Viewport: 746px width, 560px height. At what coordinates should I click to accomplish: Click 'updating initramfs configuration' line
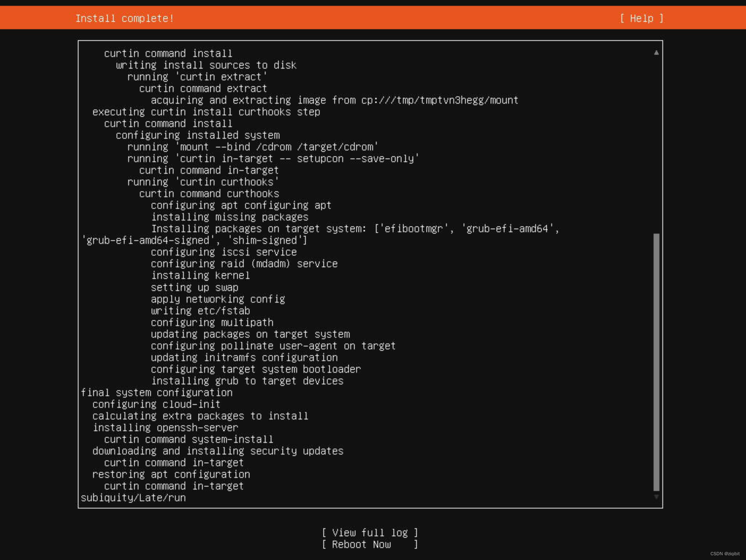(244, 357)
